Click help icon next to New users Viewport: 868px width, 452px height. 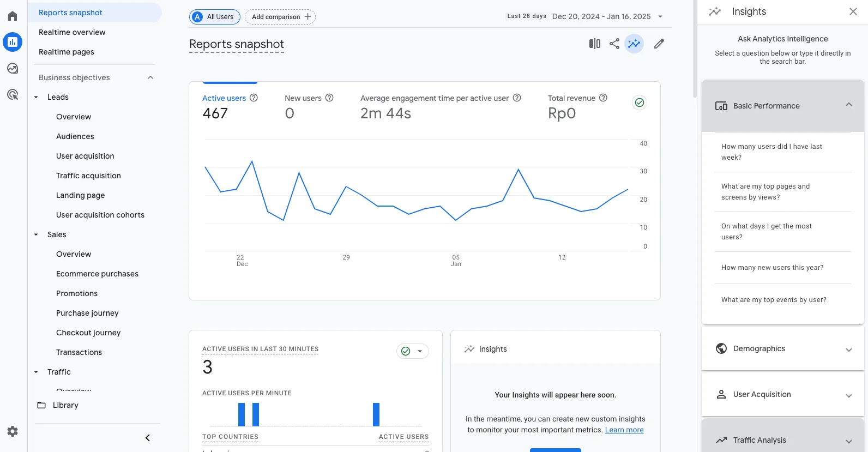coord(329,98)
